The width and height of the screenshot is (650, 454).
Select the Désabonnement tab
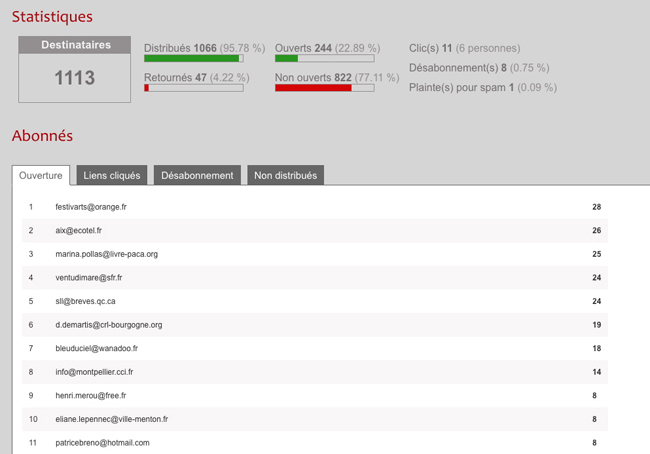tap(197, 175)
